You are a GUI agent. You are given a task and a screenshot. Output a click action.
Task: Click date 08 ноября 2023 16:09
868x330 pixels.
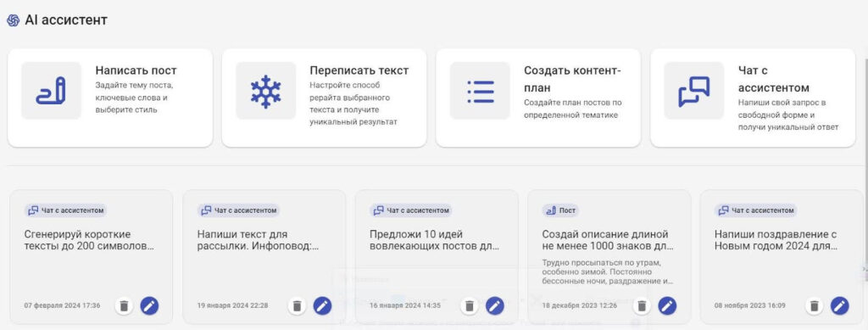click(751, 305)
